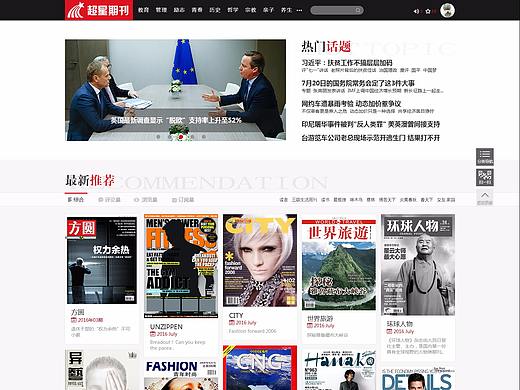Click the search magnifier icon

point(358,10)
